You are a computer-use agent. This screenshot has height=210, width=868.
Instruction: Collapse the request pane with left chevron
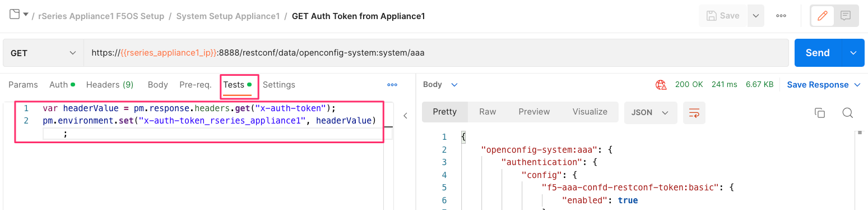pos(405,116)
